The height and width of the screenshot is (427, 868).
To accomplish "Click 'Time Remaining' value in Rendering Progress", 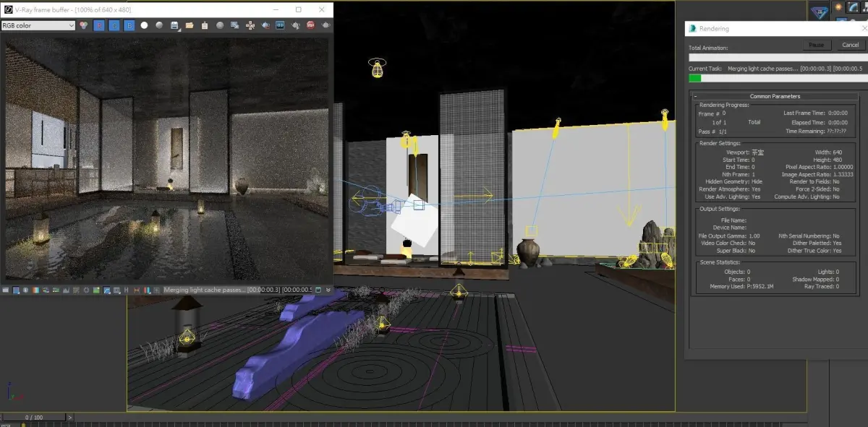I will click(x=838, y=131).
